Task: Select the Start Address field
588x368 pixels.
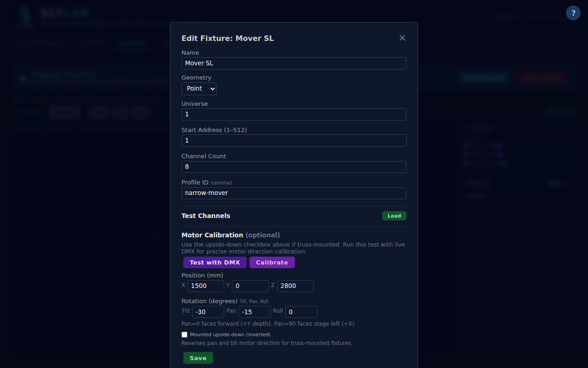Action: 294,141
